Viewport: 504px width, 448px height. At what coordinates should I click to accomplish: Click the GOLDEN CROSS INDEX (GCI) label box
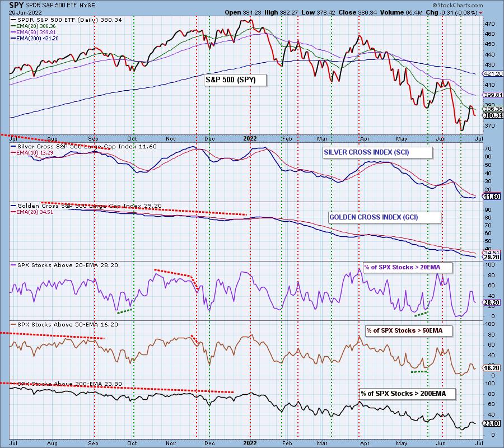click(x=384, y=217)
